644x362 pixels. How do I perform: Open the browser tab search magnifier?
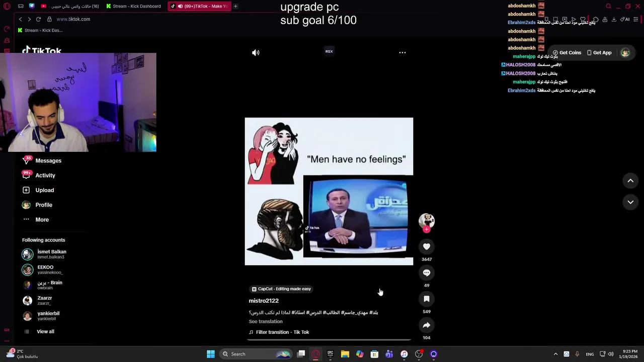[x=608, y=6]
